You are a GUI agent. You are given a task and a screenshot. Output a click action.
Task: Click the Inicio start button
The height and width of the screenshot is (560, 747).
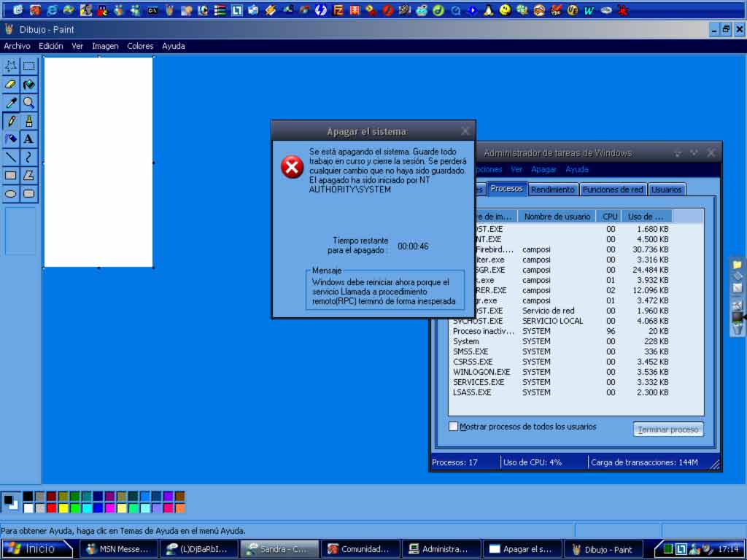(38, 549)
